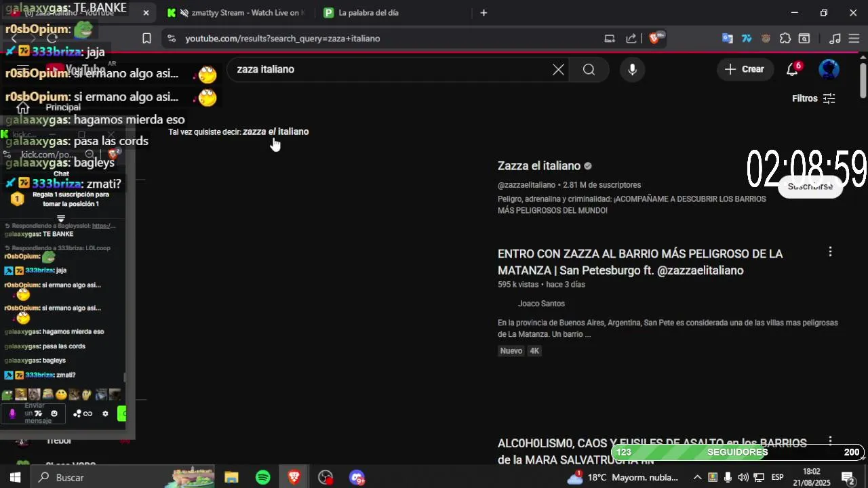Click the purple microphone in chat box

[x=12, y=413]
